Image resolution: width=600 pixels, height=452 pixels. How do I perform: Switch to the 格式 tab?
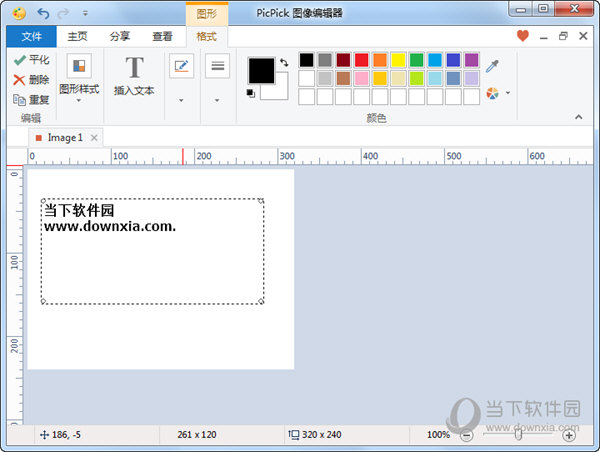coord(207,36)
